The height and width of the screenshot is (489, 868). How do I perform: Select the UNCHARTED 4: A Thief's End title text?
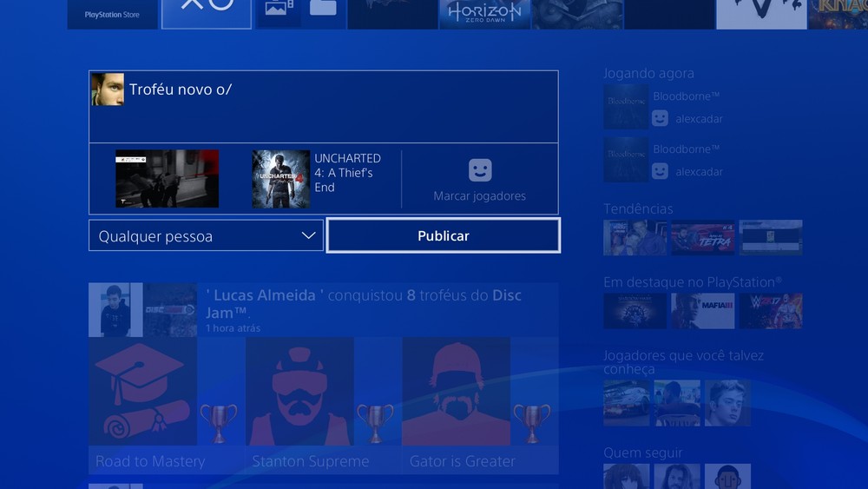point(348,173)
